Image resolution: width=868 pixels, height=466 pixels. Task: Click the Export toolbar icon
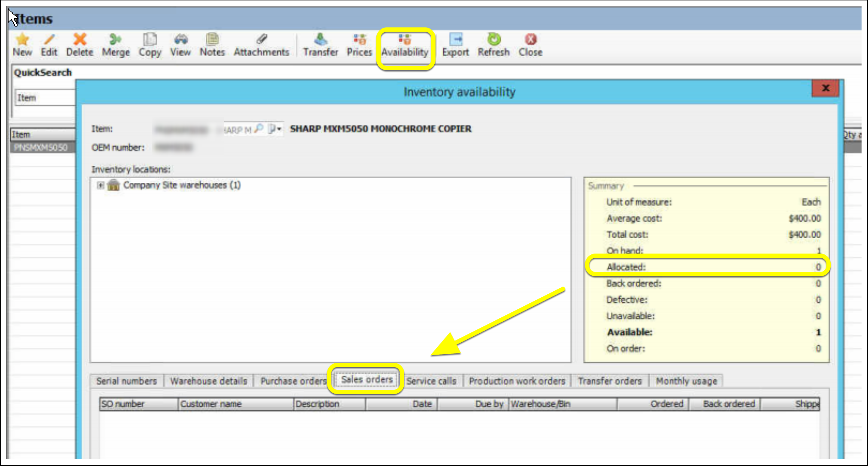[456, 39]
